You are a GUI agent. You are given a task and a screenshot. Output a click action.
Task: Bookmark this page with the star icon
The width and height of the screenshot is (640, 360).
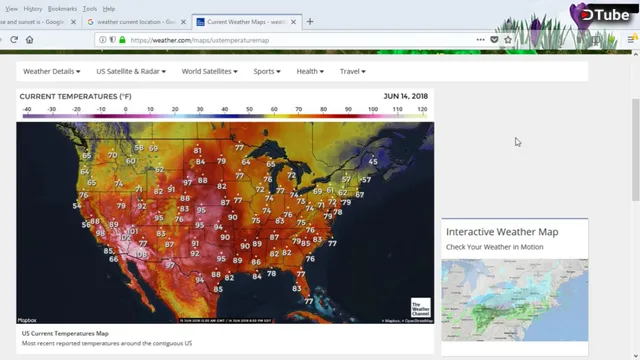coord(508,40)
